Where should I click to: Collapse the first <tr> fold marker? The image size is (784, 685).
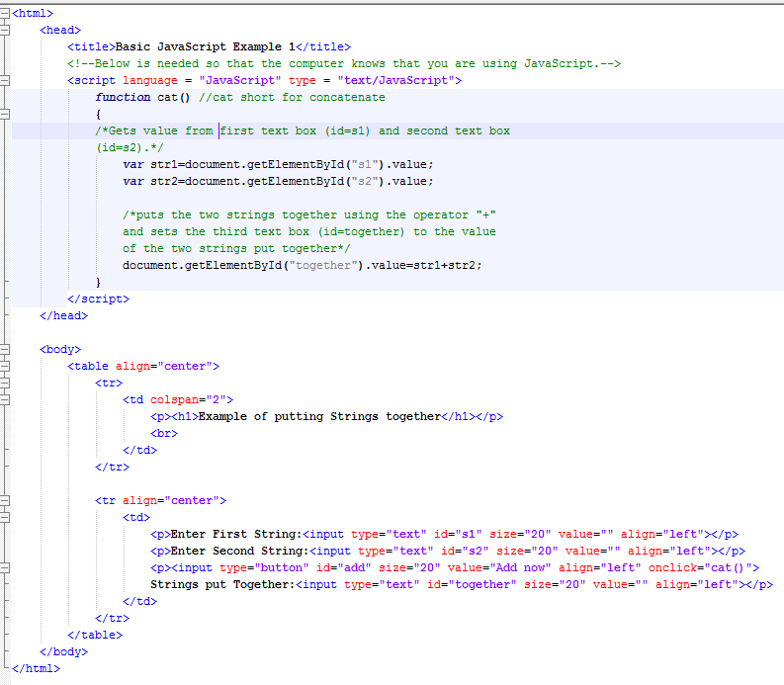(5, 383)
